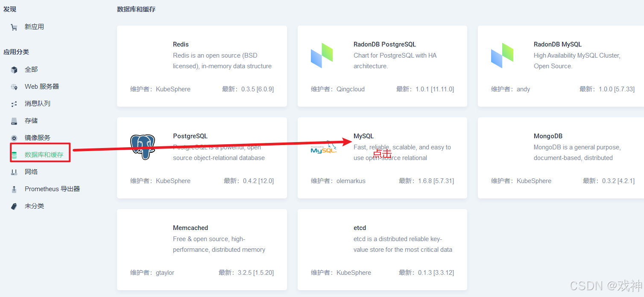This screenshot has width=644, height=297.
Task: Click maintainer gtaylor text
Action: [x=165, y=273]
